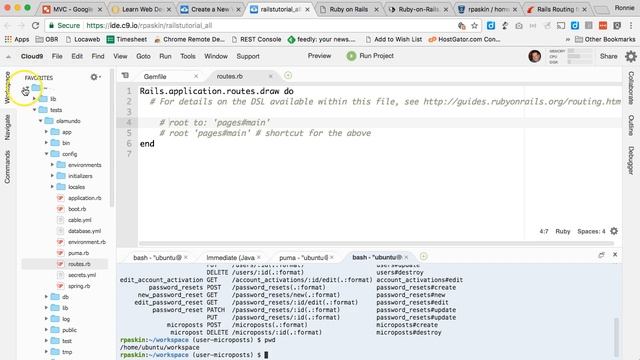Open the user avatar menu
The width and height of the screenshot is (640, 360).
pos(534,56)
